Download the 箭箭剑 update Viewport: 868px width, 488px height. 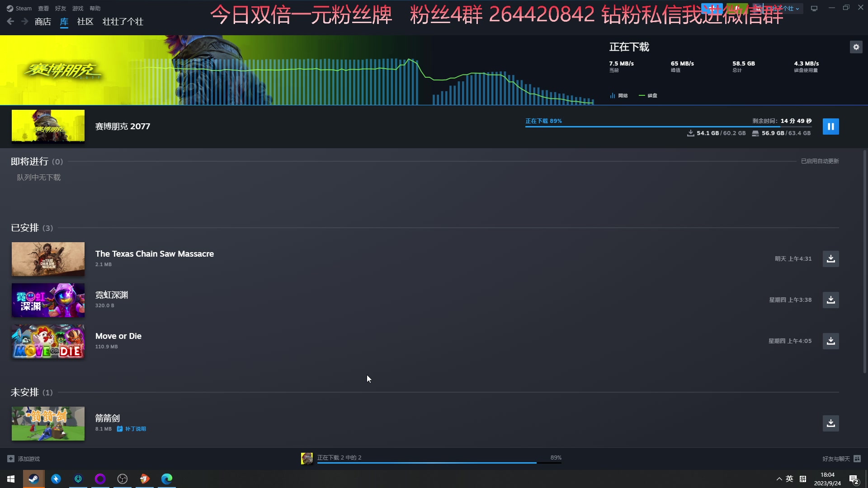(830, 423)
